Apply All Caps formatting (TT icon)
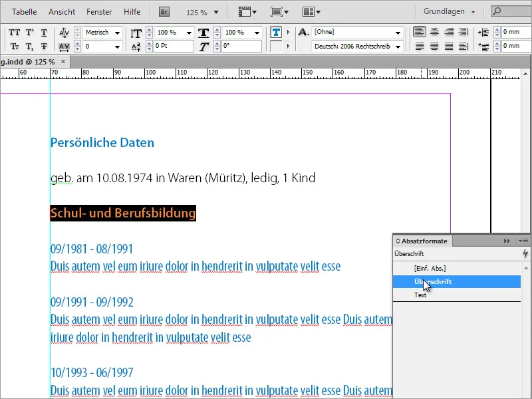Screen dimensions: 532x399 [x=14, y=33]
